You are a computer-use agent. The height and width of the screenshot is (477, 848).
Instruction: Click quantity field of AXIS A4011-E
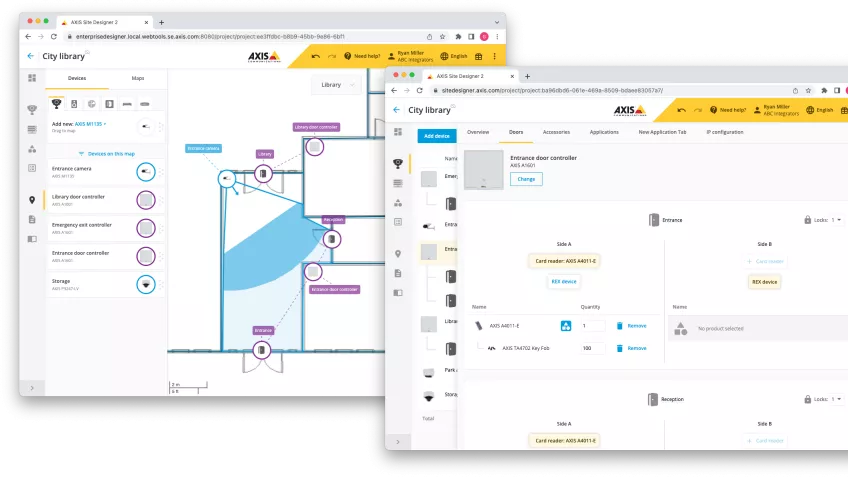[x=593, y=326]
